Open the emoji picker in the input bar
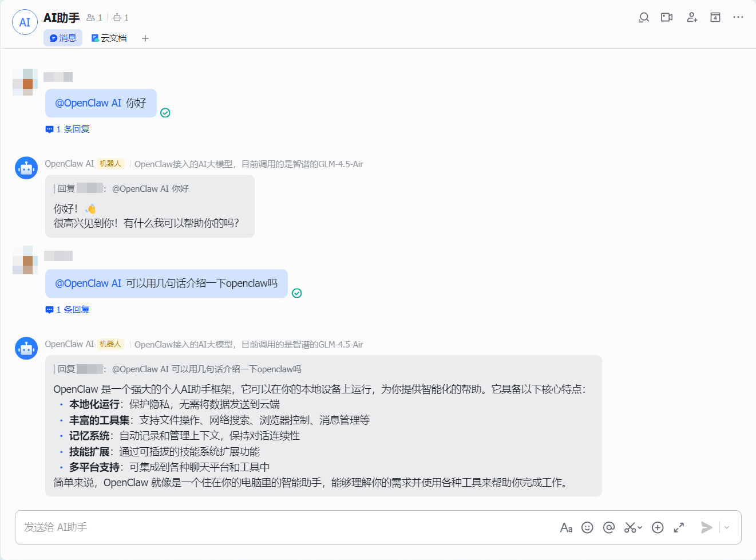The image size is (756, 560). [x=587, y=527]
